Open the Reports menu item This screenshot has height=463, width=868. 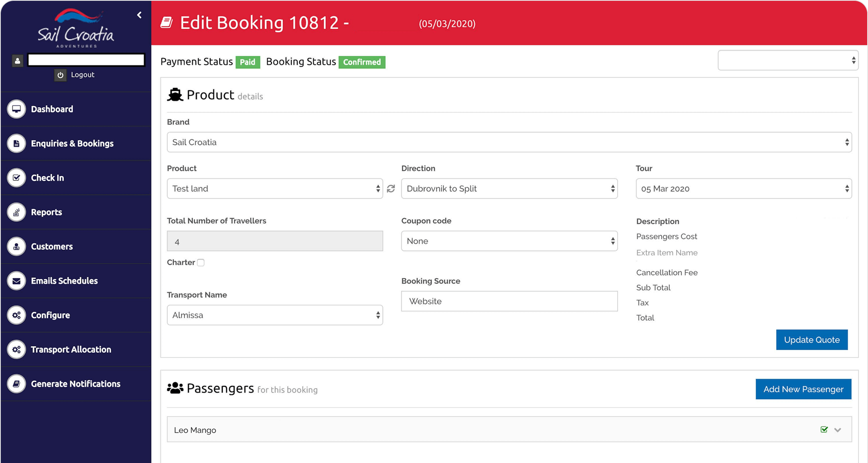tap(76, 212)
